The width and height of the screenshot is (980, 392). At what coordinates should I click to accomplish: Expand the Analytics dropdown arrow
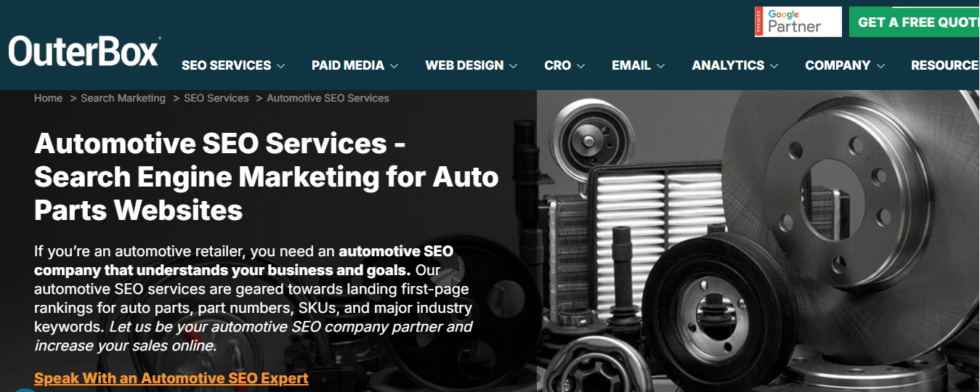(774, 66)
